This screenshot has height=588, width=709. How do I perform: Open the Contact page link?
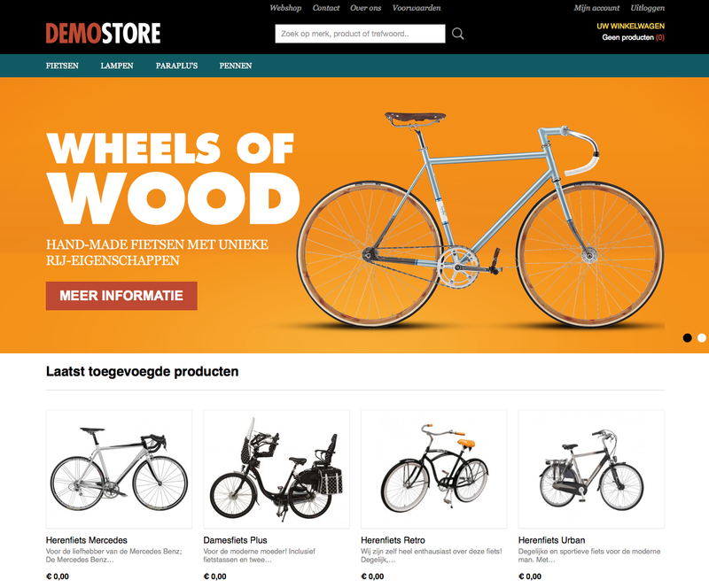coord(326,8)
